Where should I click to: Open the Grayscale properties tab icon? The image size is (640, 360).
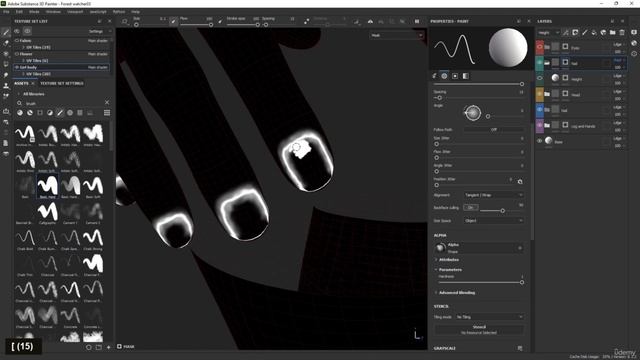pos(466,76)
